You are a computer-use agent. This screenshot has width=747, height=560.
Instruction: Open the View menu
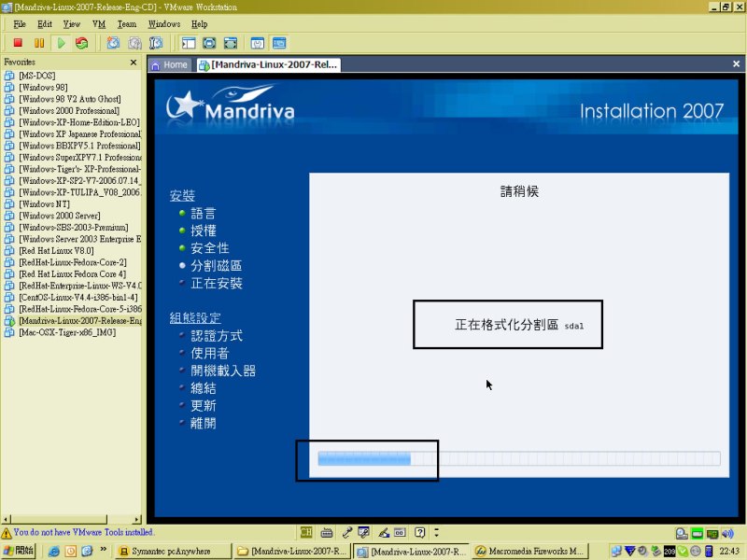[72, 24]
